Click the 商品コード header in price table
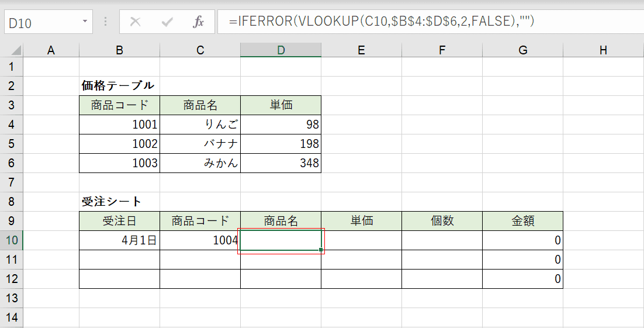The width and height of the screenshot is (644, 328). tap(119, 105)
